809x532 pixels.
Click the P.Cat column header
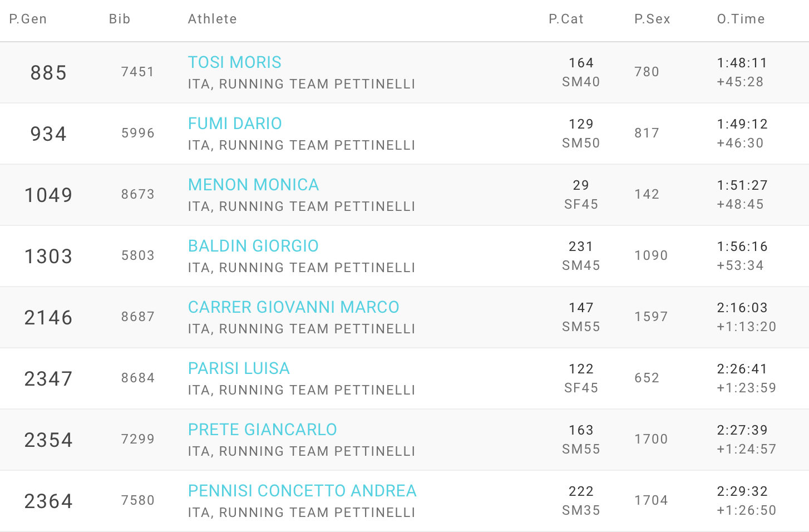566,19
